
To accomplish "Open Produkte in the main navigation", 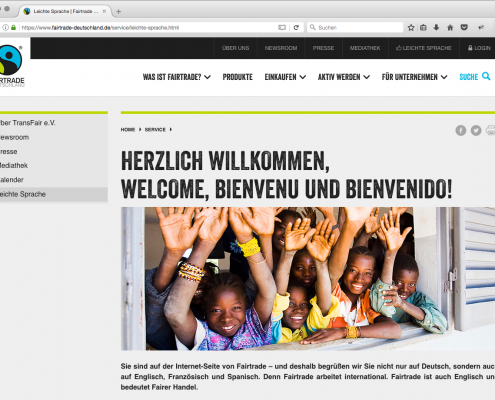I will click(237, 77).
